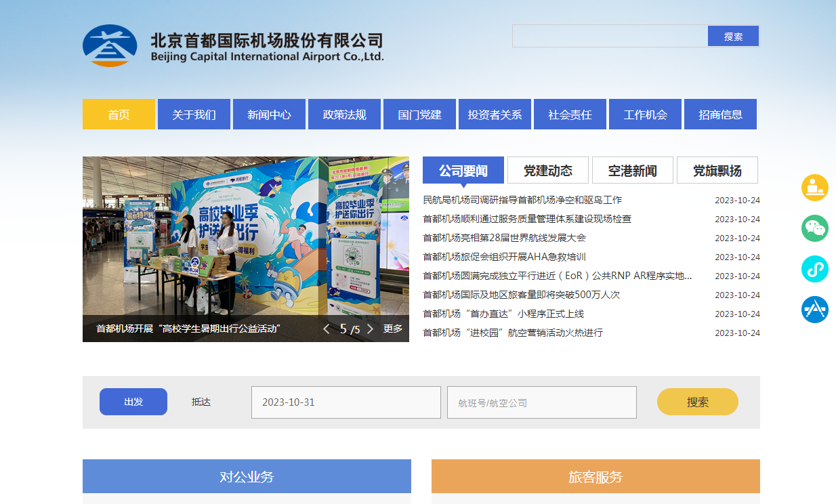Screen dimensions: 836x504
Task: Select the 空港新闻 tab
Action: [632, 171]
